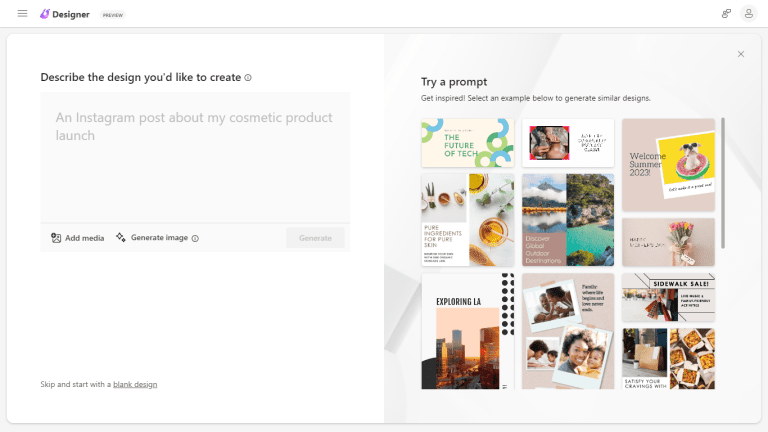Click the design description text box
The width and height of the screenshot is (768, 432).
coord(195,158)
